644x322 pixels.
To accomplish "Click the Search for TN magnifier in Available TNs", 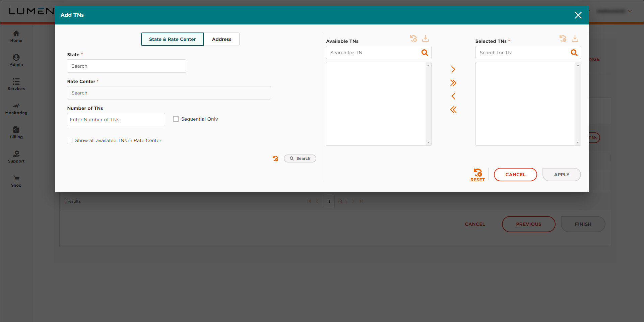I will (425, 52).
